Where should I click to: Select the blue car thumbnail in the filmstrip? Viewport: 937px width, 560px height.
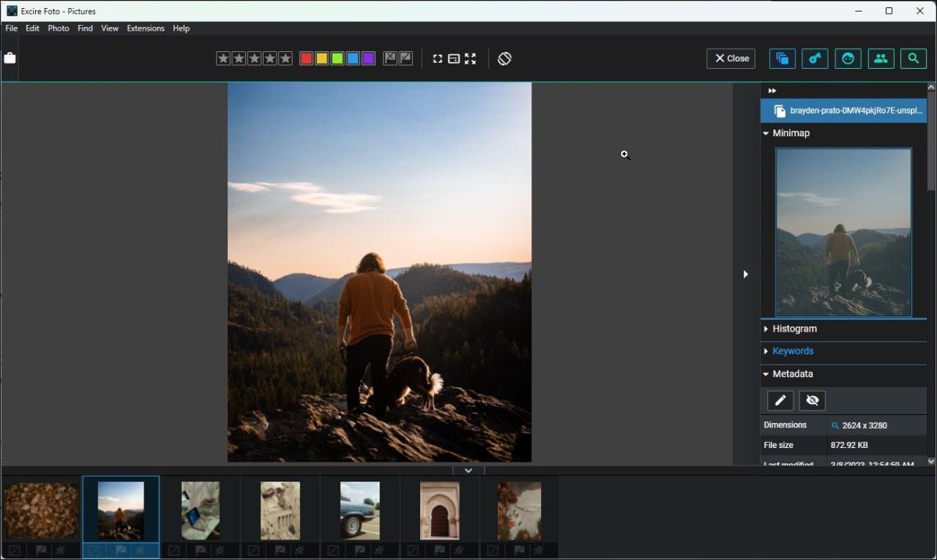(x=360, y=510)
